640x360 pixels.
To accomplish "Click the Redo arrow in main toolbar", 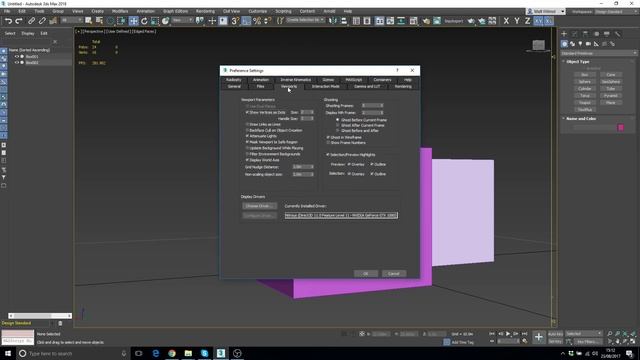I will [x=19, y=21].
